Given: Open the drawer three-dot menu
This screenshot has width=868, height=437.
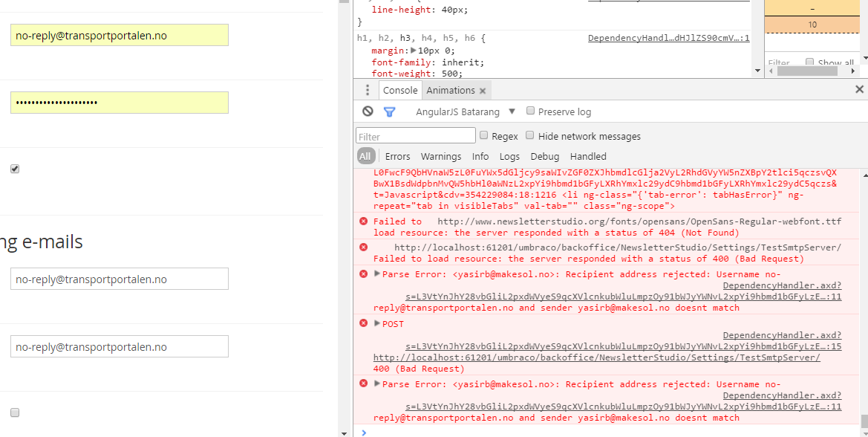Looking at the screenshot, I should (368, 90).
